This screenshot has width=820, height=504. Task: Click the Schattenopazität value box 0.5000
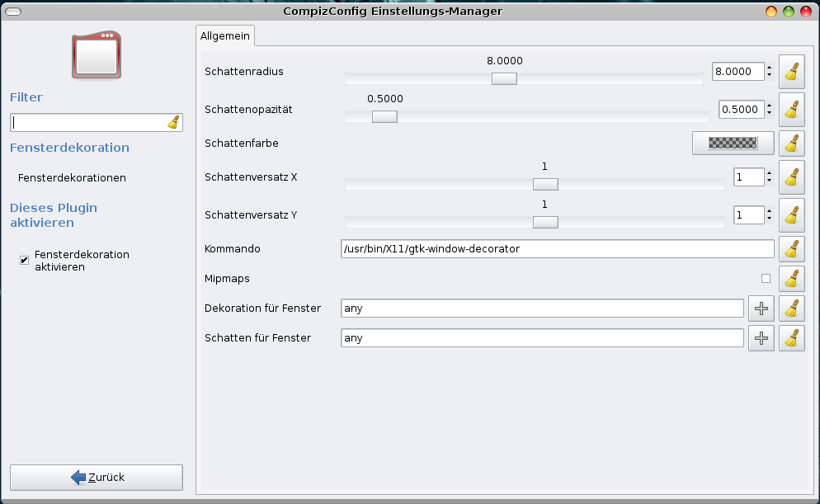741,109
